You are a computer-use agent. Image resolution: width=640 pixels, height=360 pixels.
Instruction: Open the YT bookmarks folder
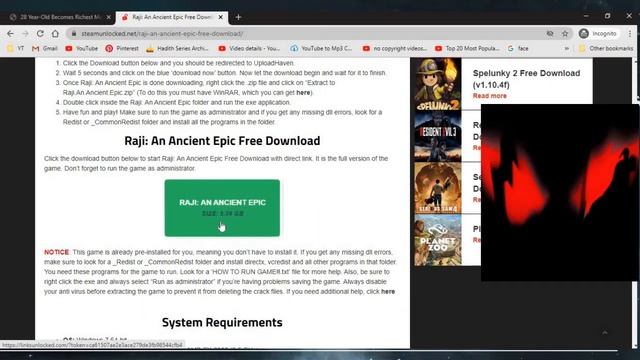pos(16,48)
